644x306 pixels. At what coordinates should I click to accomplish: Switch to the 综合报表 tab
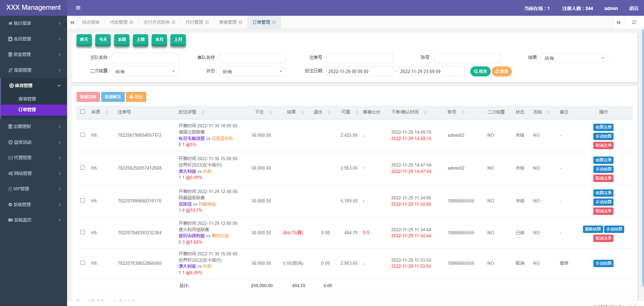tap(91, 22)
